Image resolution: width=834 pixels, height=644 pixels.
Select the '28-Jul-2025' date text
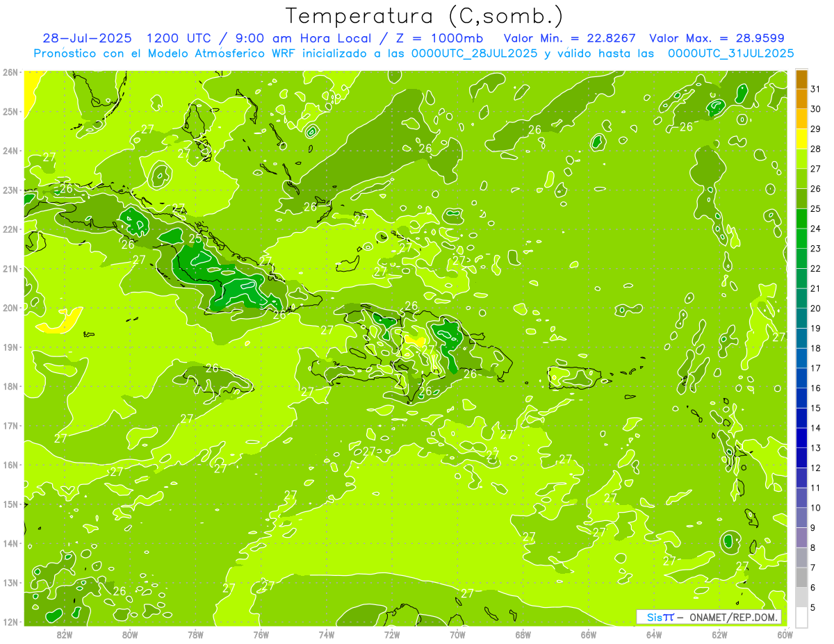tap(87, 38)
